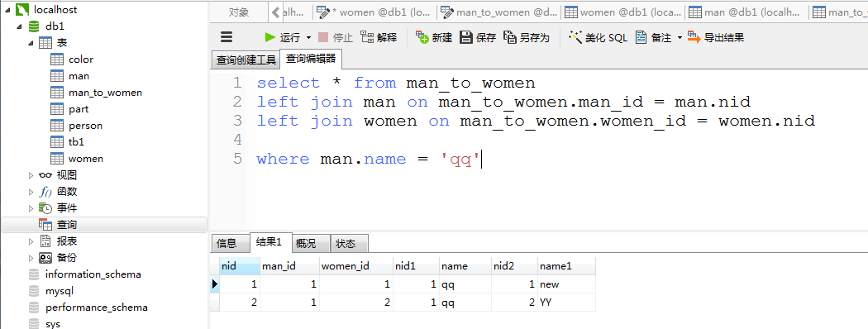Screen dimensions: 868x329
Task: Select the women table in the tree
Action: pos(86,159)
